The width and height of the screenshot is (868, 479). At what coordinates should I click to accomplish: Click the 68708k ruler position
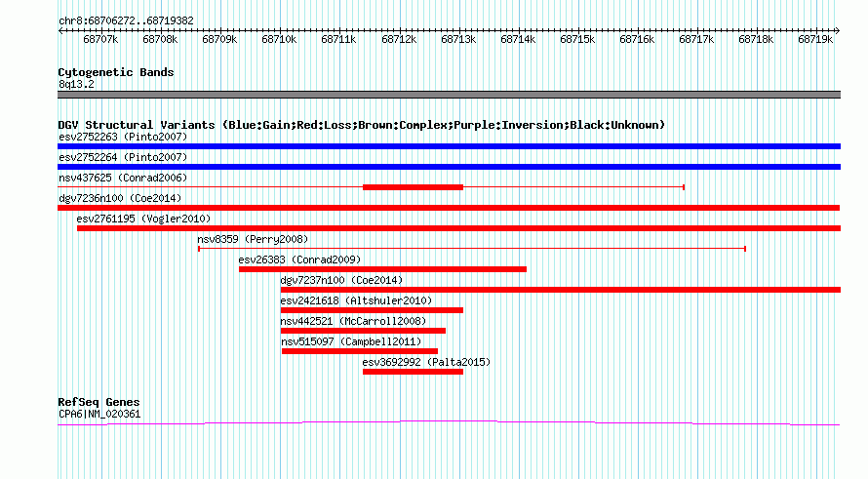(x=160, y=39)
